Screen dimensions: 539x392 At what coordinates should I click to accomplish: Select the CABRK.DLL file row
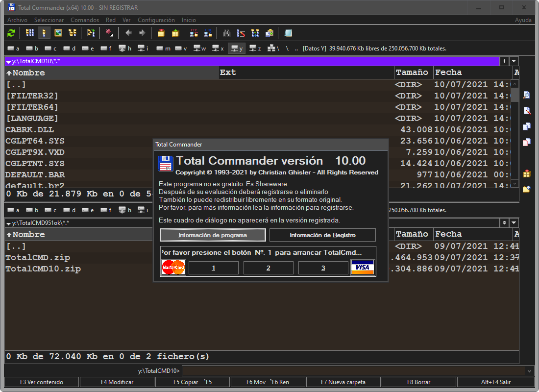tap(258, 130)
